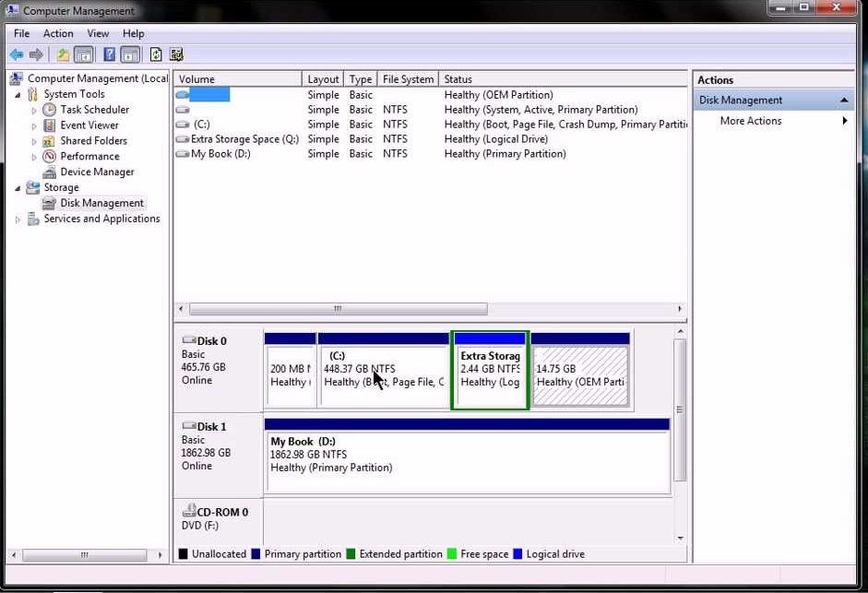Select Task Scheduler in System Tools
This screenshot has height=593, width=868.
click(x=94, y=110)
